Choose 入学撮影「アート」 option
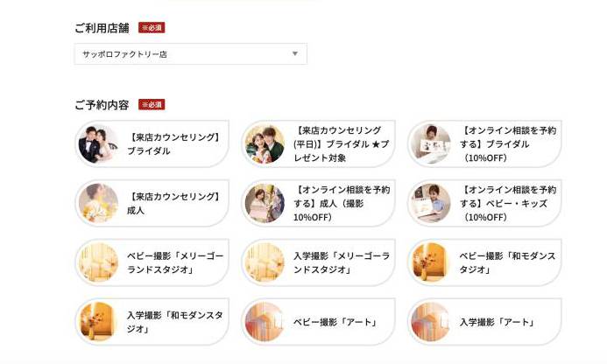This screenshot has width=607, height=364. tap(484, 322)
